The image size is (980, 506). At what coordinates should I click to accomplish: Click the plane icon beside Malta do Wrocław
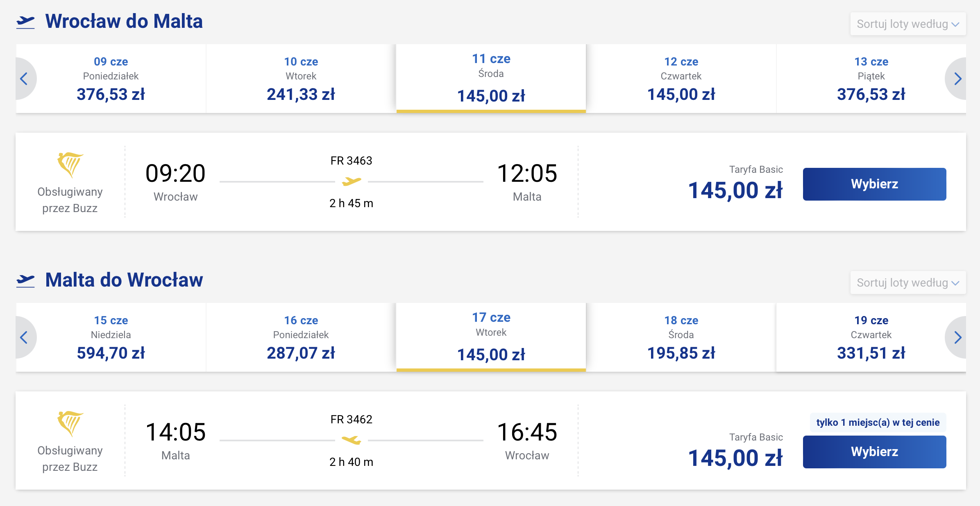coord(25,281)
